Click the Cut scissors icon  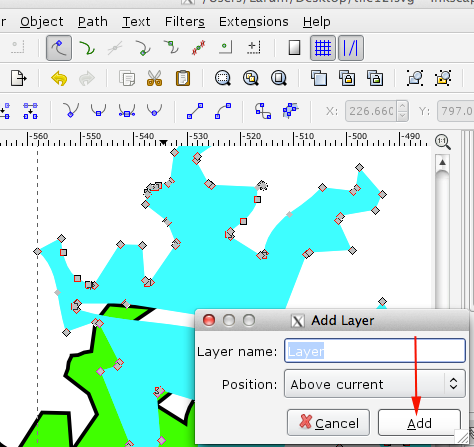coord(154,79)
